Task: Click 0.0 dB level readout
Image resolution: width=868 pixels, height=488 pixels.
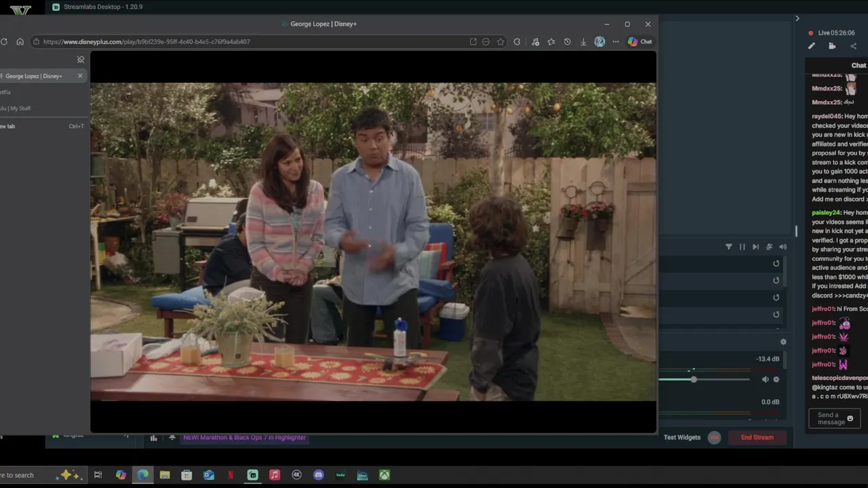Action: [770, 402]
